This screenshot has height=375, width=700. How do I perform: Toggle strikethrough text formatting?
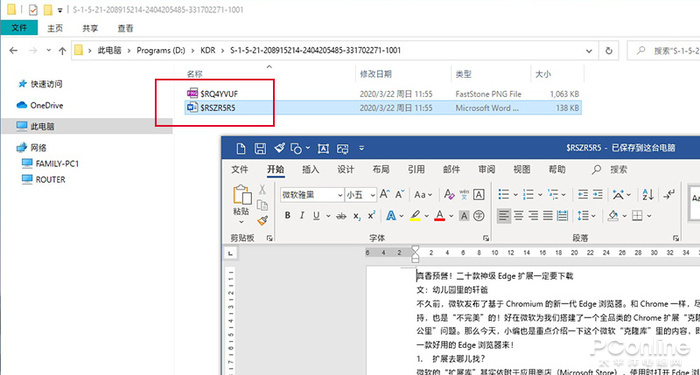click(342, 216)
